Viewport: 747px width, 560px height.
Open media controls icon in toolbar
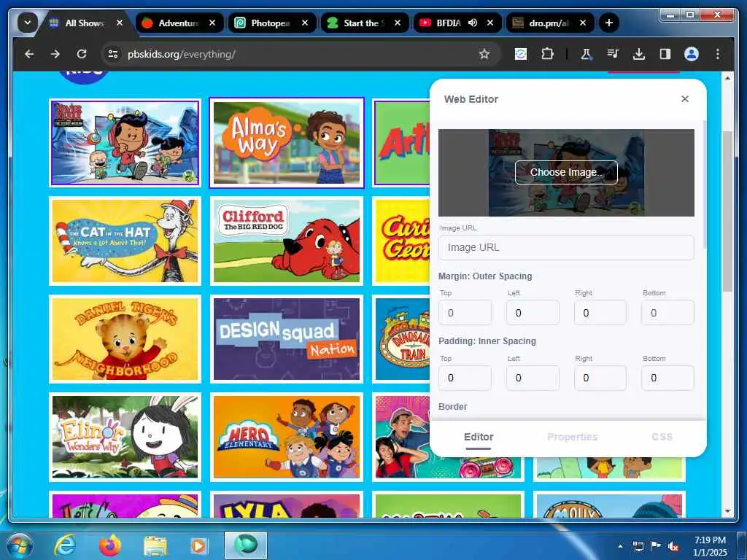point(613,54)
